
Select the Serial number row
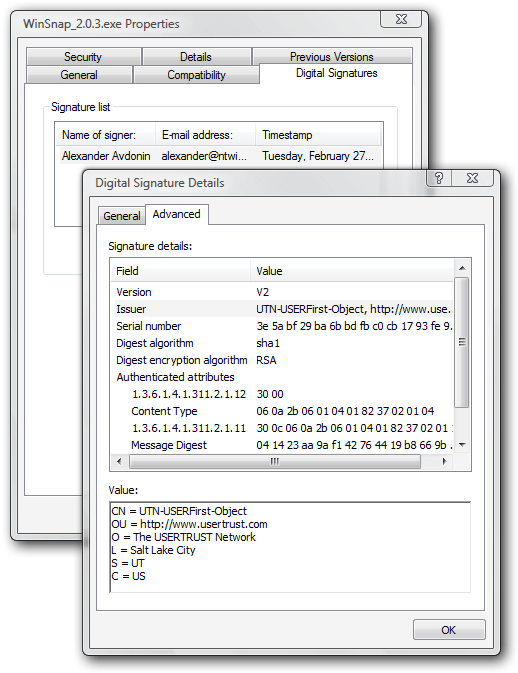click(x=282, y=326)
